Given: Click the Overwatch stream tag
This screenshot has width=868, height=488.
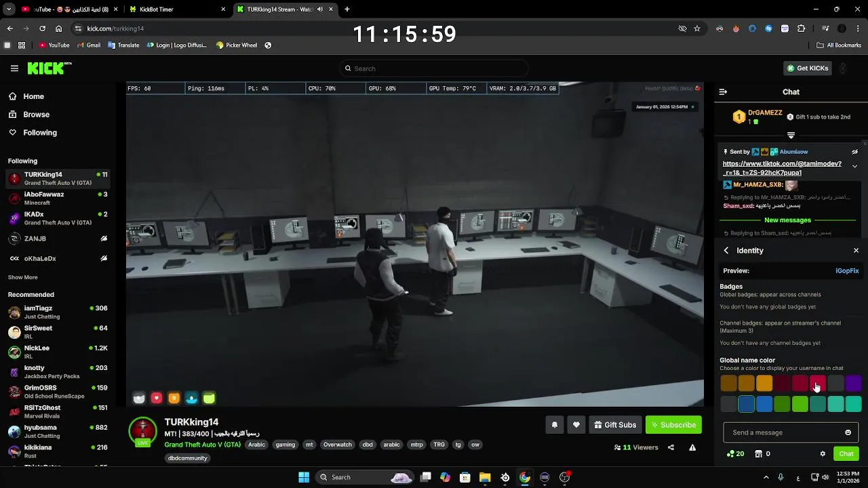Looking at the screenshot, I should point(337,445).
